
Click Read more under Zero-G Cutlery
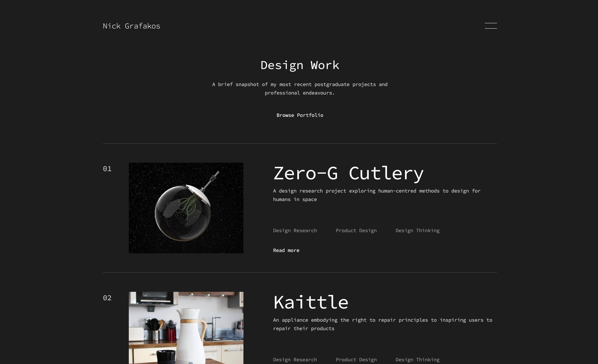point(286,250)
